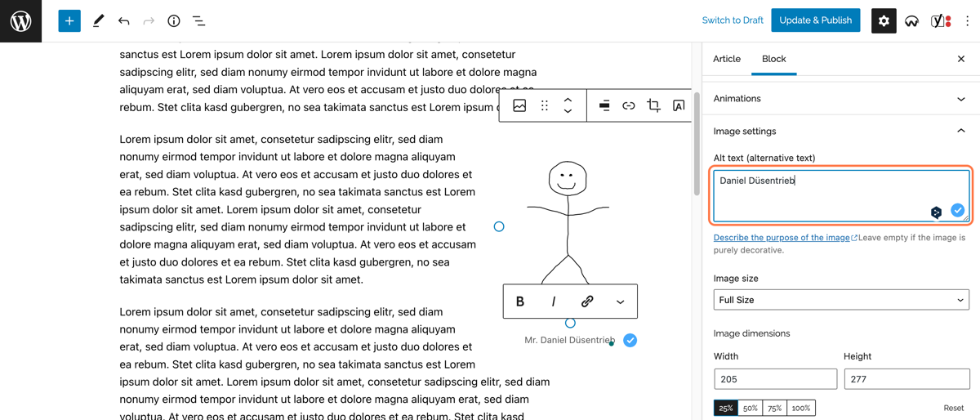This screenshot has width=980, height=420.
Task: Click Update & Publish
Action: [x=816, y=20]
